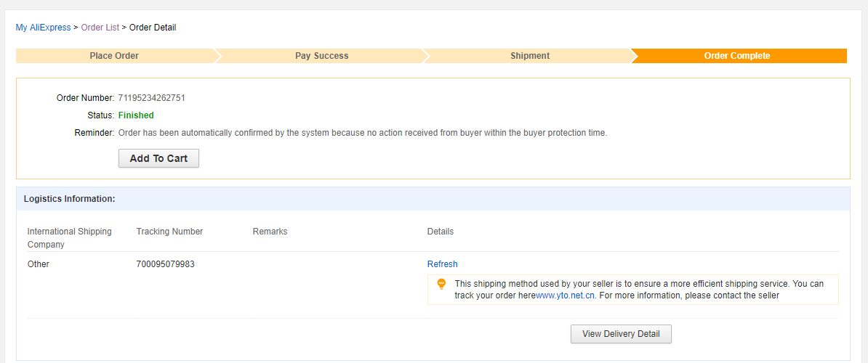Viewport: 868px width, 363px height.
Task: Refresh the logistics details
Action: [x=442, y=264]
